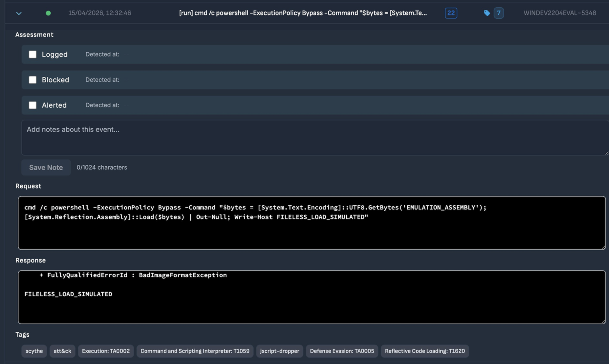Screen dimensions: 609x364
Task: Click the scythe tag
Action: point(34,351)
